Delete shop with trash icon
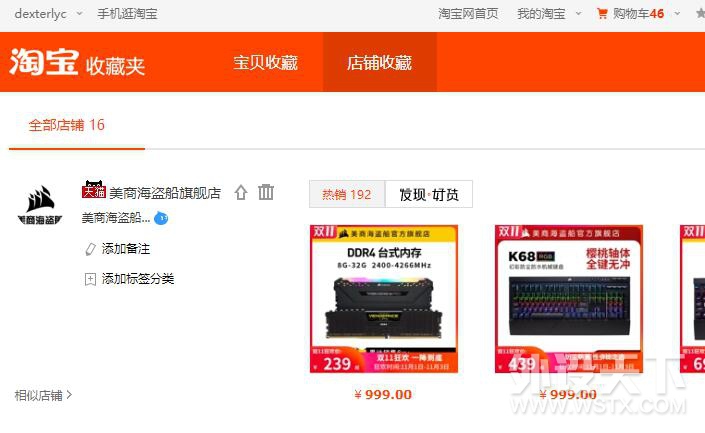 click(266, 192)
